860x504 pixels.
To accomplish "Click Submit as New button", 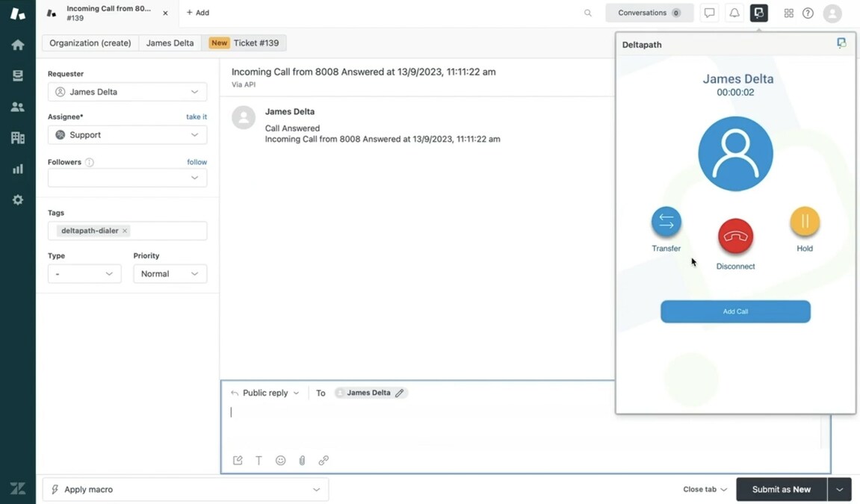I will (781, 489).
